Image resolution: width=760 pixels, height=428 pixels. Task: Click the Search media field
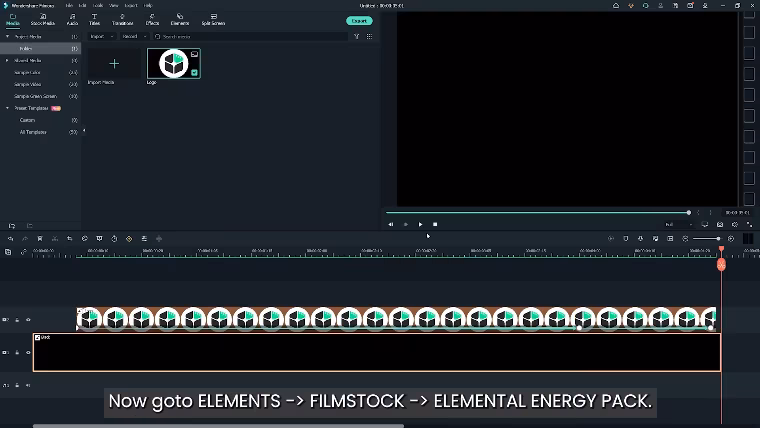(x=250, y=36)
